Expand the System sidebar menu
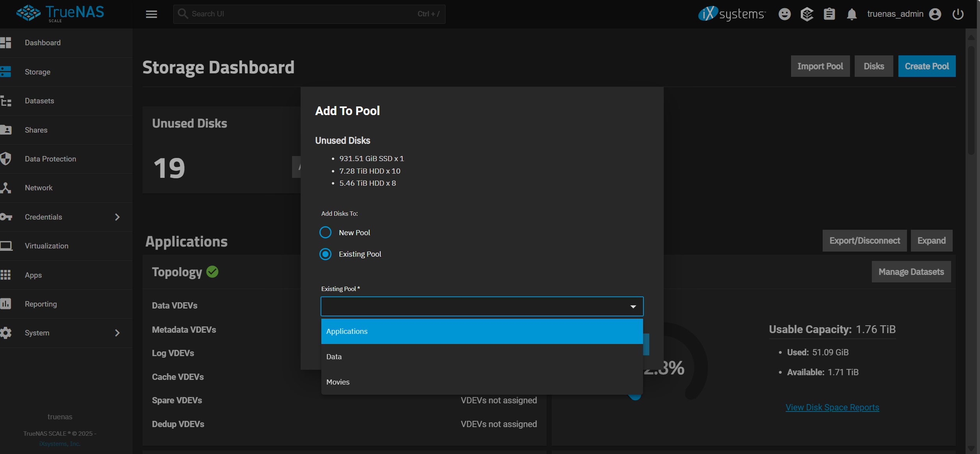980x454 pixels. [x=117, y=333]
